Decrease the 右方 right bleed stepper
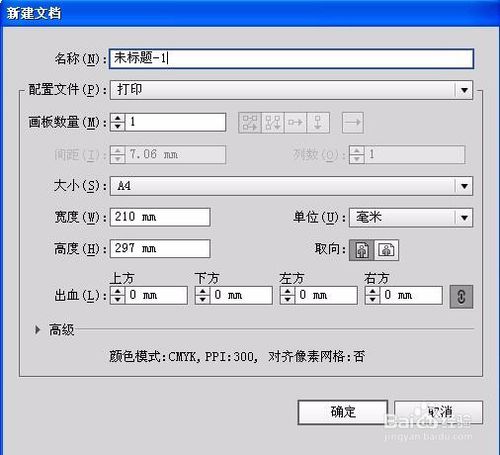 pyautogui.click(x=373, y=300)
